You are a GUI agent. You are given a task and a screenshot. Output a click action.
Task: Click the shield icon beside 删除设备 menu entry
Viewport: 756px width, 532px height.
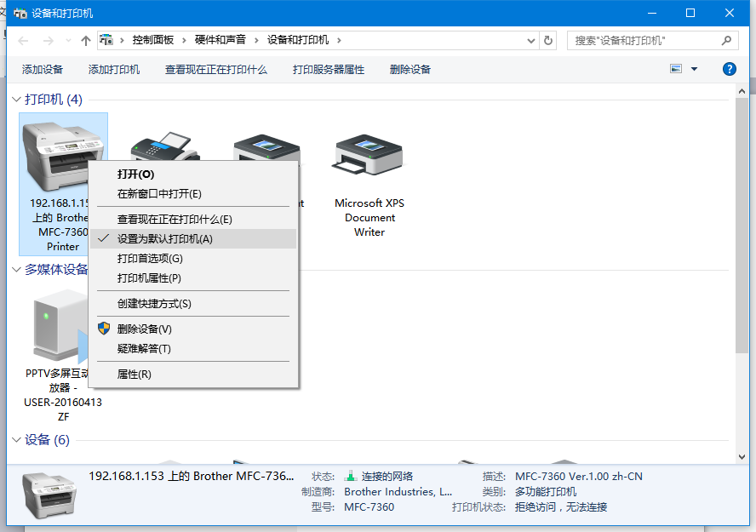pyautogui.click(x=104, y=328)
